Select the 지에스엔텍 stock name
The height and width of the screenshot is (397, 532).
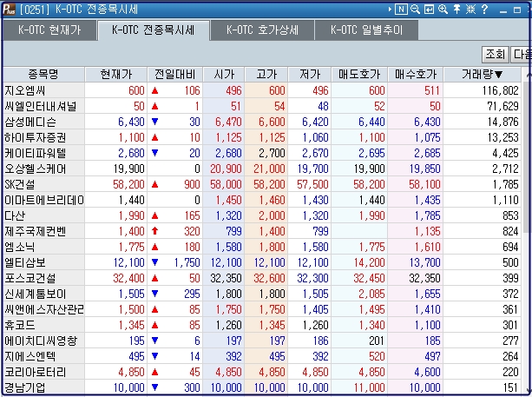click(30, 356)
